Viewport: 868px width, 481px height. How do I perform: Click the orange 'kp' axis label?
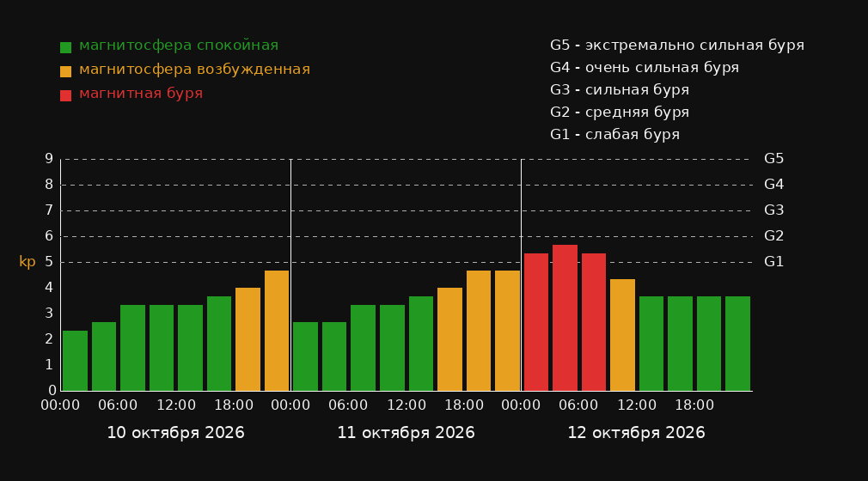[28, 262]
